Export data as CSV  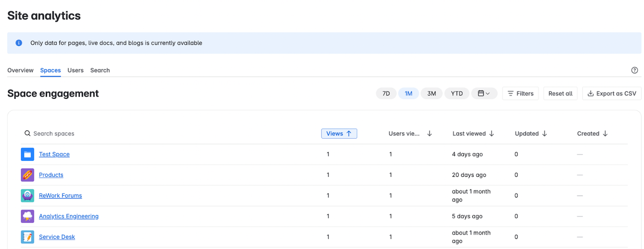point(612,93)
